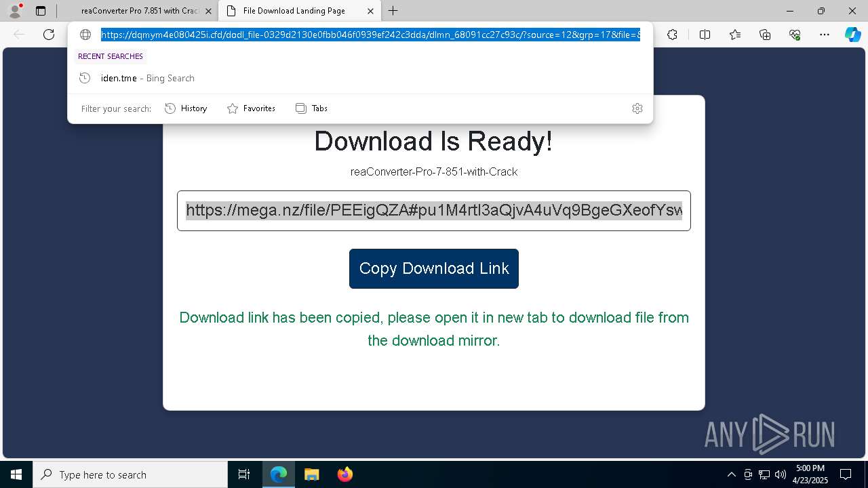868x488 pixels.
Task: Click the Copy Download Link button
Action: pos(434,268)
